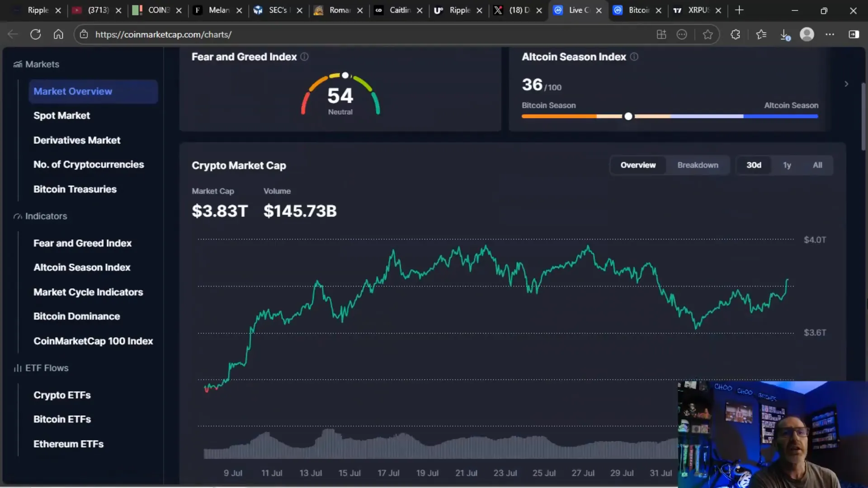Open Fear and Greed Index sidebar link
Image resolution: width=868 pixels, height=488 pixels.
point(82,243)
